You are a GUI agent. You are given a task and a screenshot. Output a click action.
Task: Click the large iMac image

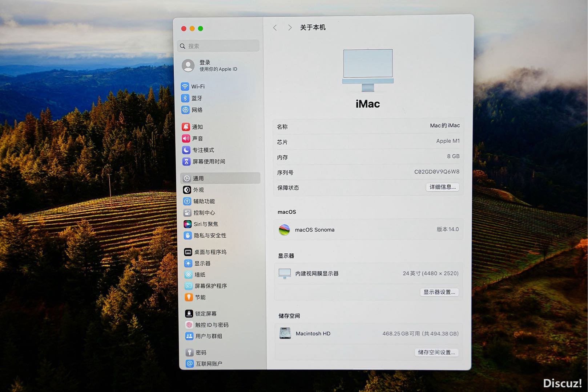(368, 70)
